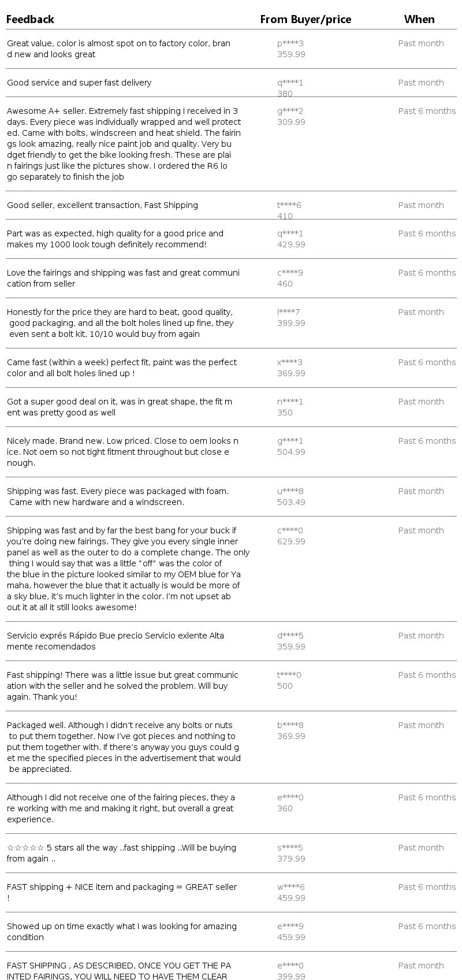This screenshot has height=980, width=462.
Task: Select buyer name p****3
Action: [x=290, y=43]
